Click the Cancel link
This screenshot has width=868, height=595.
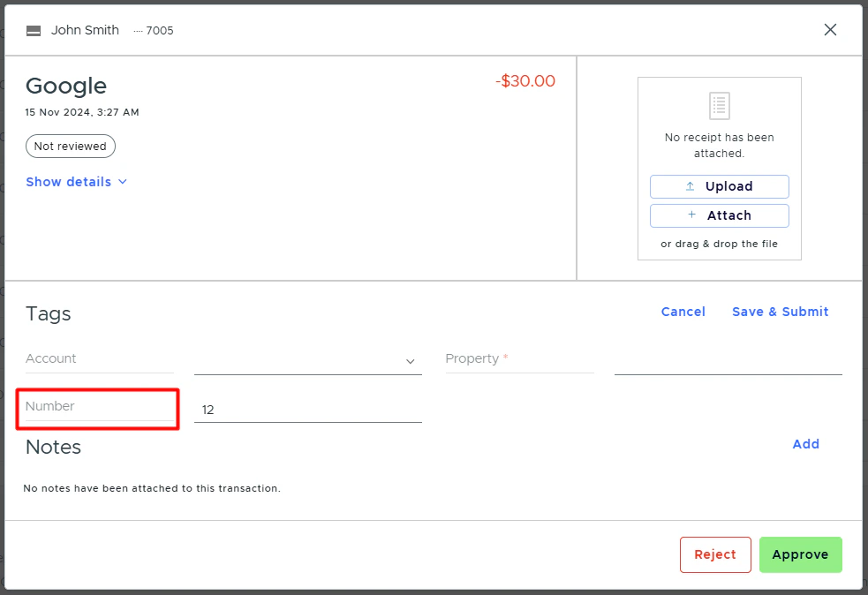pos(683,312)
